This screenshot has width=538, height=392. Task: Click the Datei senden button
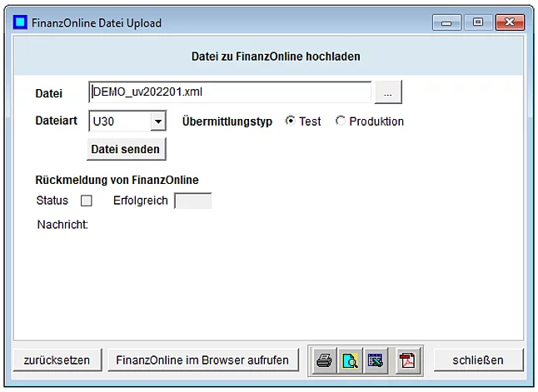click(126, 149)
